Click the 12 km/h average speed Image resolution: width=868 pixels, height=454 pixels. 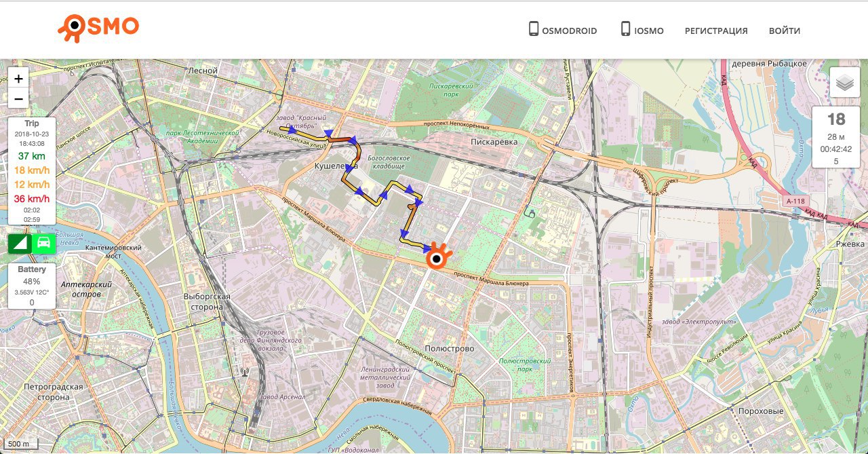tap(32, 185)
